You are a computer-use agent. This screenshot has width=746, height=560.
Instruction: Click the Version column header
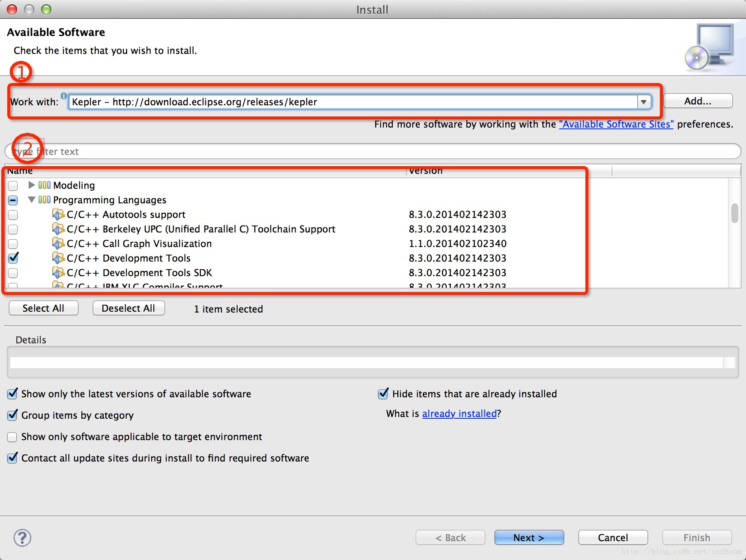point(509,171)
